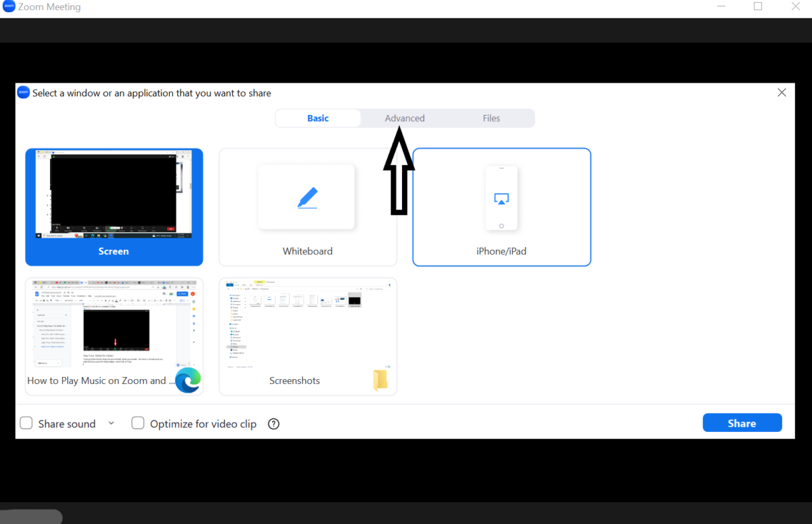Open the help question mark icon

click(273, 424)
